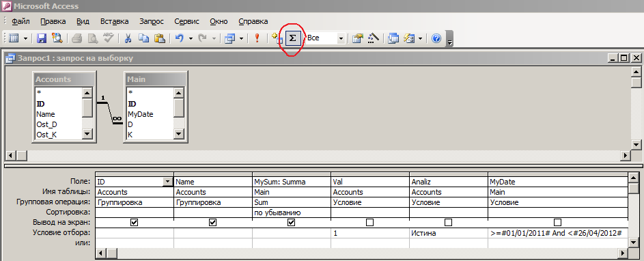Click the 'по убыванию' sort cell
Viewport: 644px width, 261px height.
point(292,212)
